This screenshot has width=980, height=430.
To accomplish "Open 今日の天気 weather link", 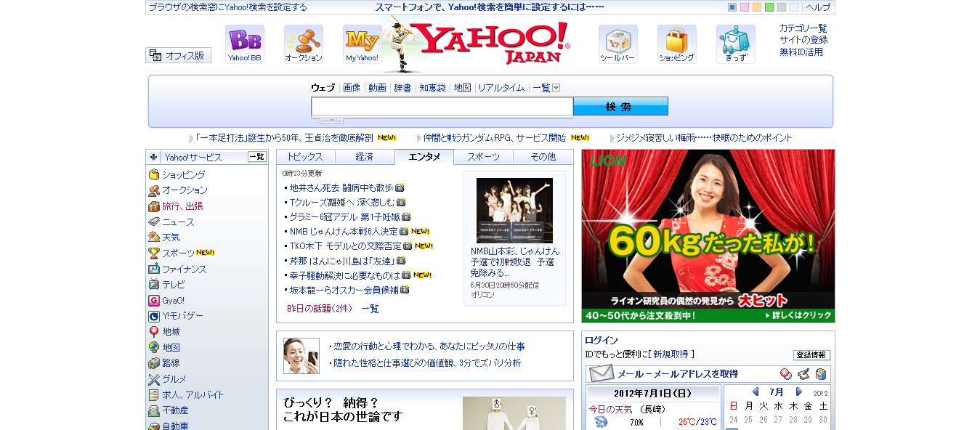I will tap(610, 409).
